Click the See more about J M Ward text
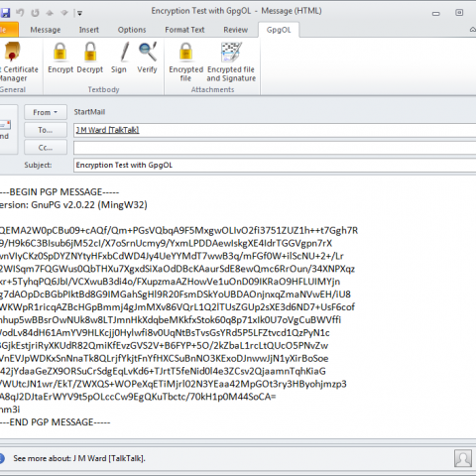 point(79,458)
